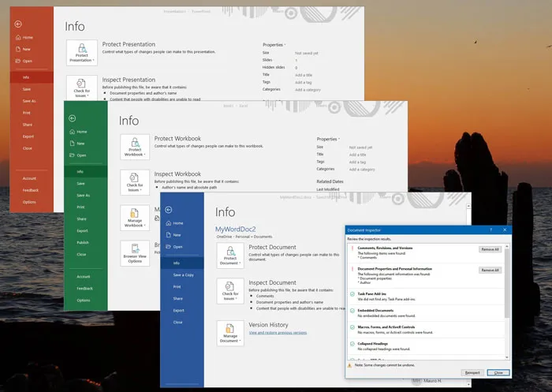Click Home icon in Excel sidebar
The width and height of the screenshot is (552, 392).
73,132
